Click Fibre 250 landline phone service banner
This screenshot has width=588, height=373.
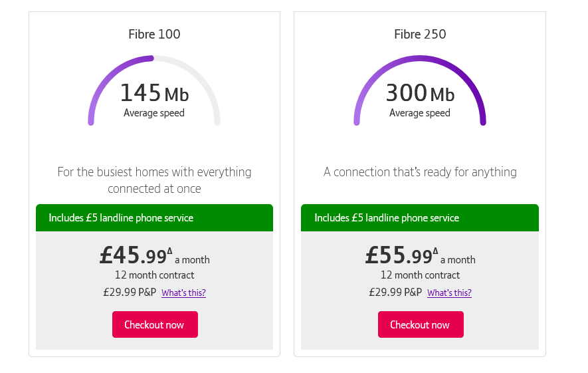[x=420, y=217]
